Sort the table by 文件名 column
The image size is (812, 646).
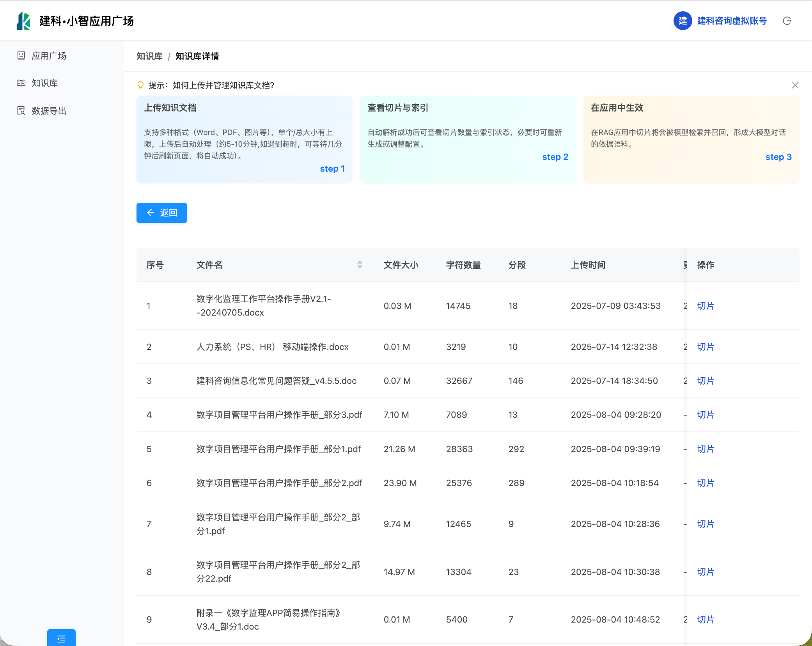(x=360, y=265)
